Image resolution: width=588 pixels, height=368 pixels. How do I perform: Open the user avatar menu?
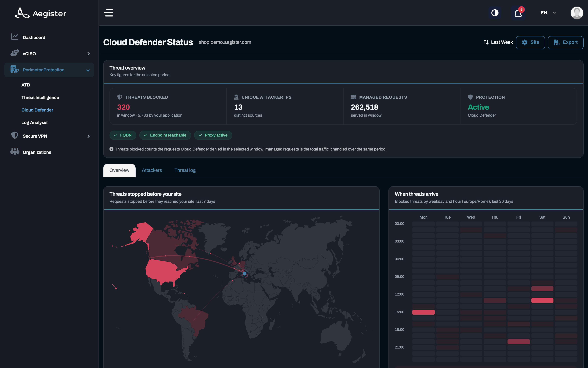pyautogui.click(x=577, y=13)
